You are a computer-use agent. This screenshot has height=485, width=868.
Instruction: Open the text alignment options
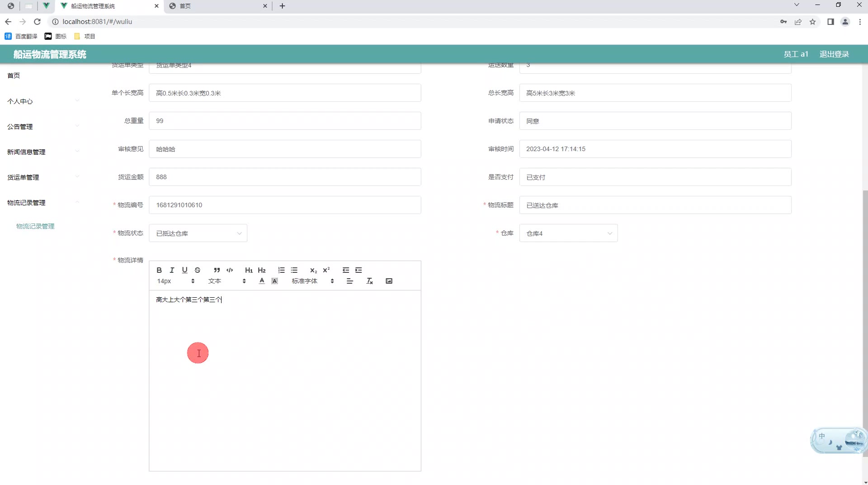pos(350,281)
